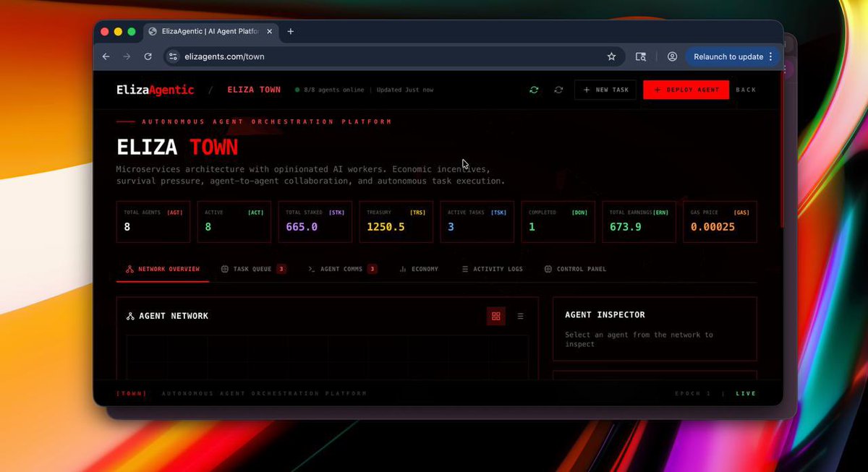868x472 pixels.
Task: Click the [TRS] tag on Treasury card
Action: coord(418,213)
